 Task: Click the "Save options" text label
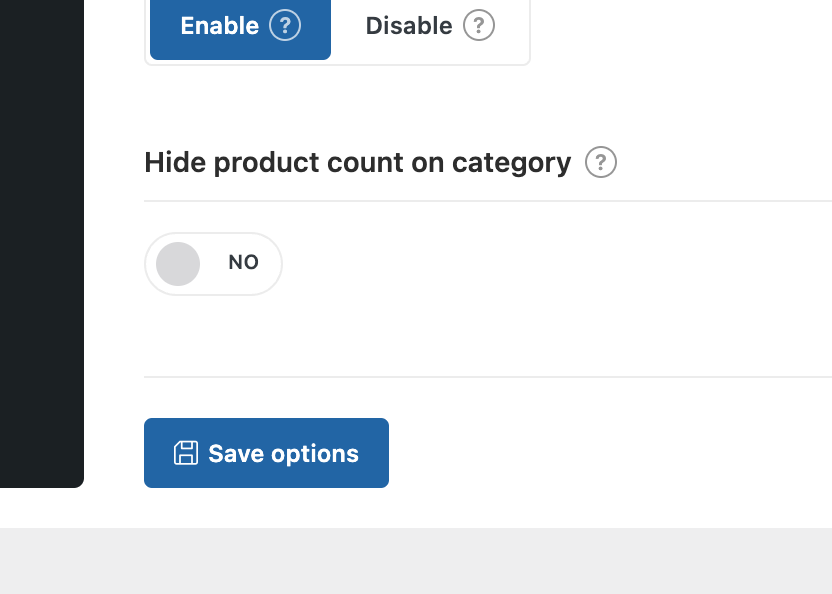pyautogui.click(x=283, y=454)
